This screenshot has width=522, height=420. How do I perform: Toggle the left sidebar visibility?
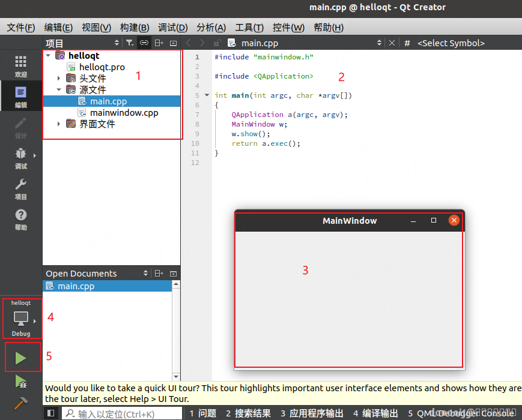click(x=50, y=413)
